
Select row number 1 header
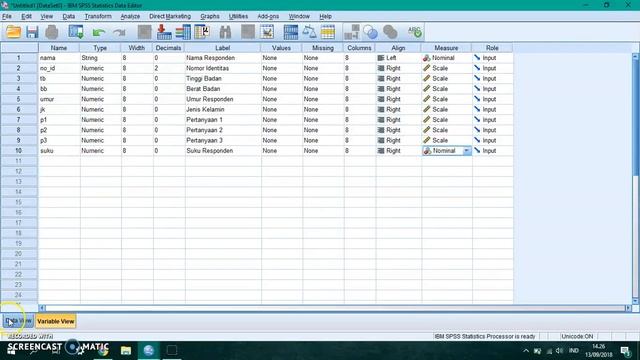click(x=19, y=58)
